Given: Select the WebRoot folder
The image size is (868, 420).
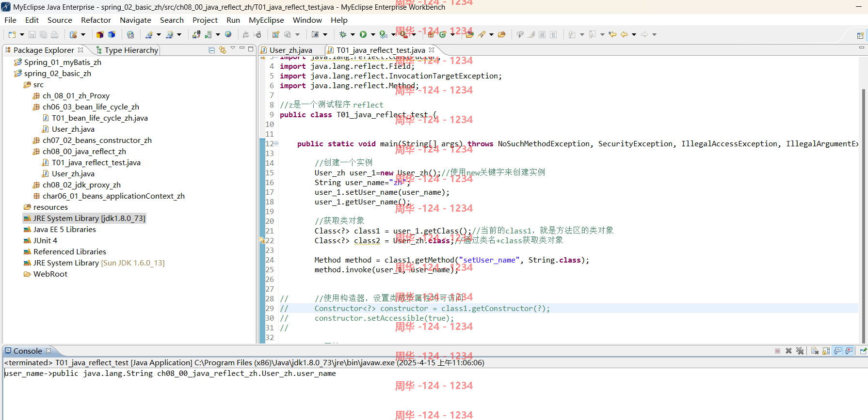Looking at the screenshot, I should 46,274.
